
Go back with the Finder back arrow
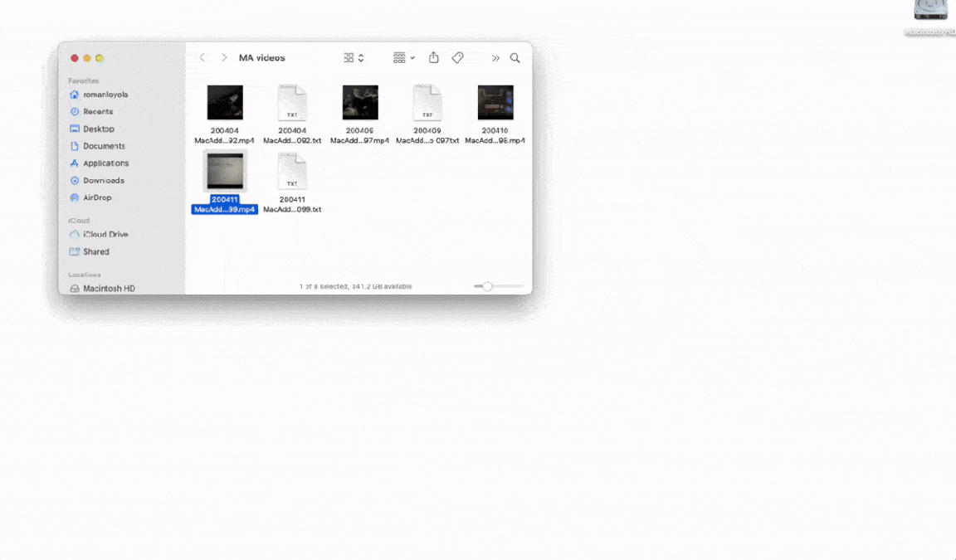point(202,58)
